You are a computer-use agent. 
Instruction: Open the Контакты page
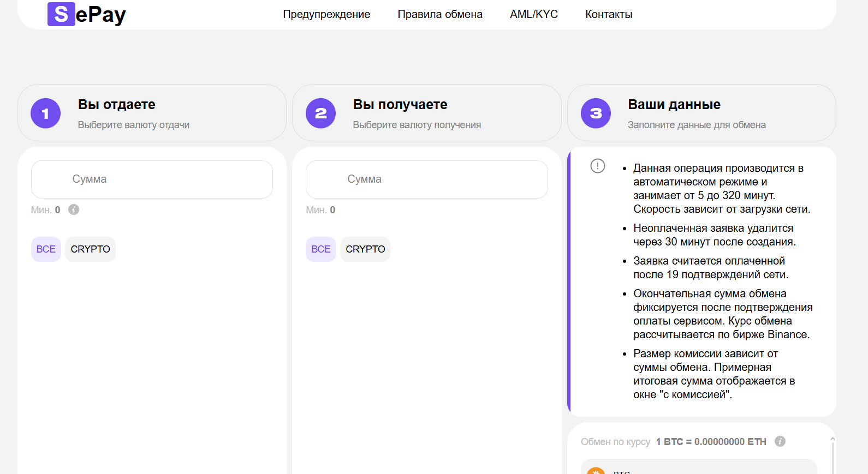point(609,14)
